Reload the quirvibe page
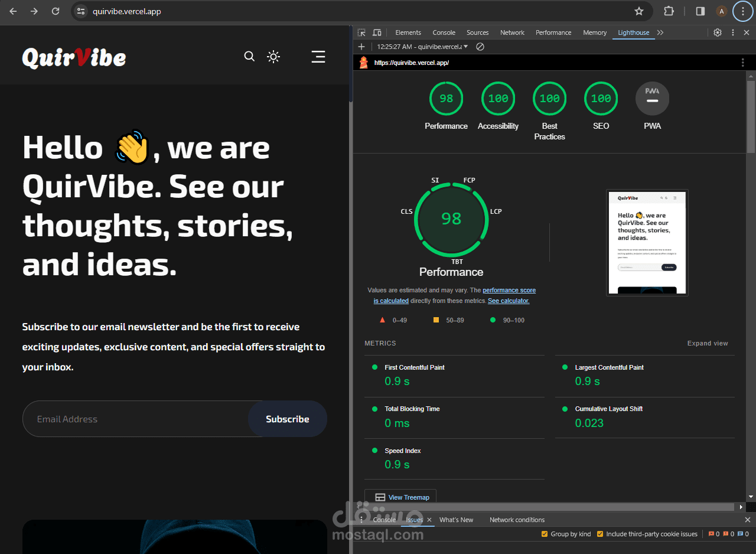 coord(56,11)
